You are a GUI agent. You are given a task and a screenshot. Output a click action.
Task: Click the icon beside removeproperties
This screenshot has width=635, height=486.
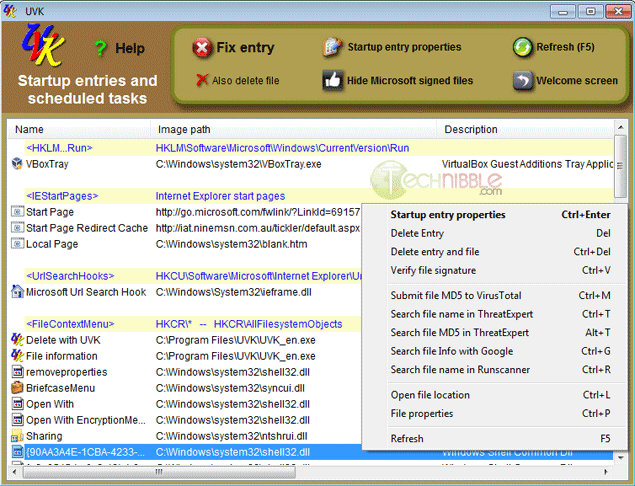[17, 372]
